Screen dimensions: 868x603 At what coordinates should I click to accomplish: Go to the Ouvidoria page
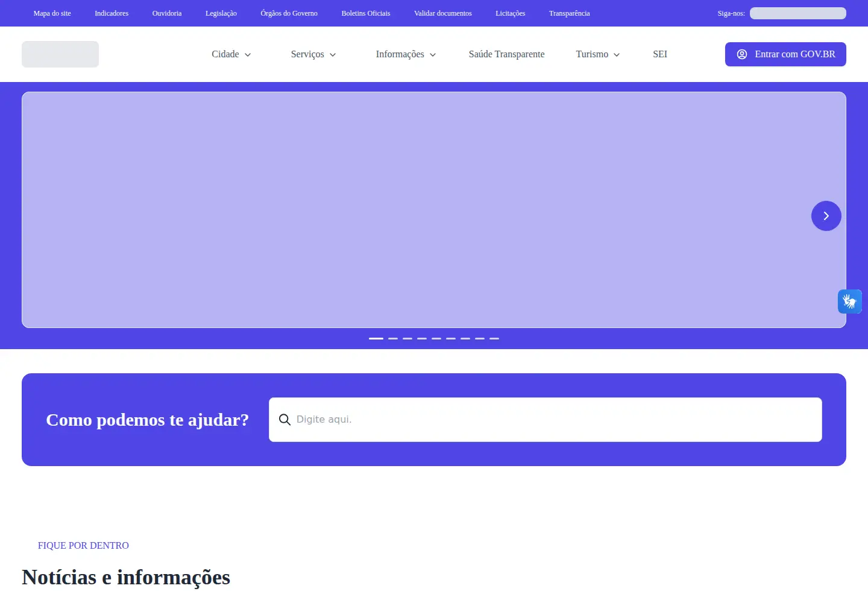click(167, 13)
